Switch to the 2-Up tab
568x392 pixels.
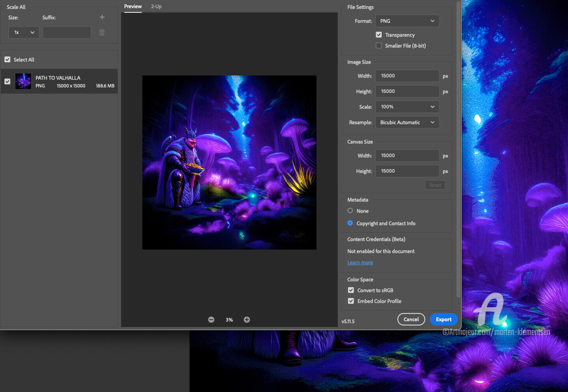156,6
